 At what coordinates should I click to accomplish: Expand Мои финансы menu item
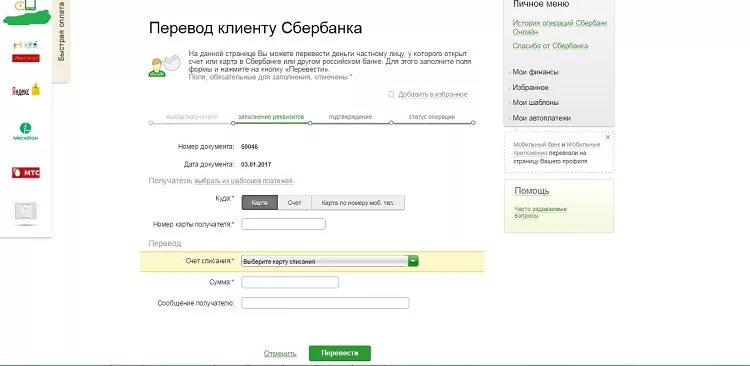tap(535, 72)
